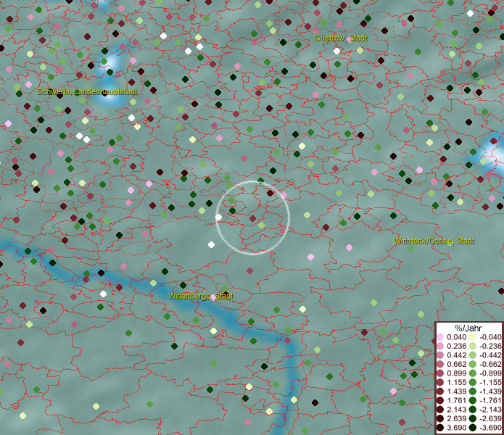Pick the 1.439 legend color swatch

point(440,391)
